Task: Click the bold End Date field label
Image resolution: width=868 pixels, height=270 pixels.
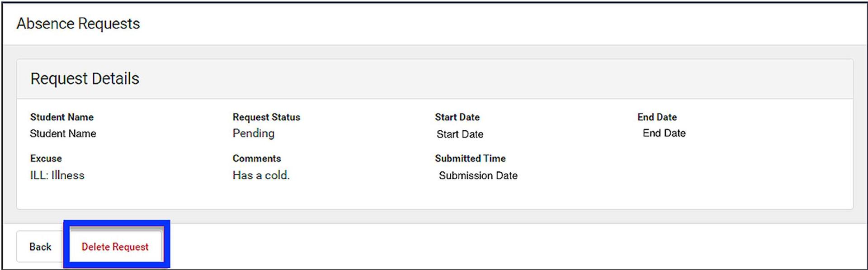Action: [657, 117]
